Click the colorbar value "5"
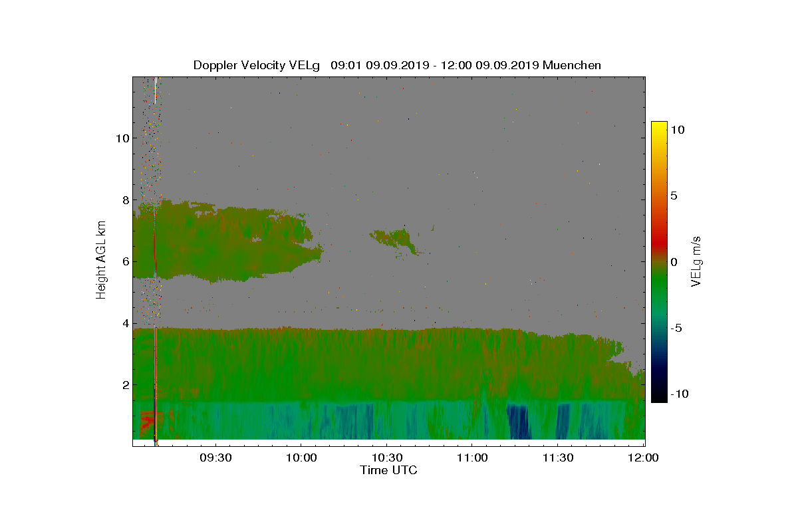Screen dimensions: 798x532 point(674,196)
